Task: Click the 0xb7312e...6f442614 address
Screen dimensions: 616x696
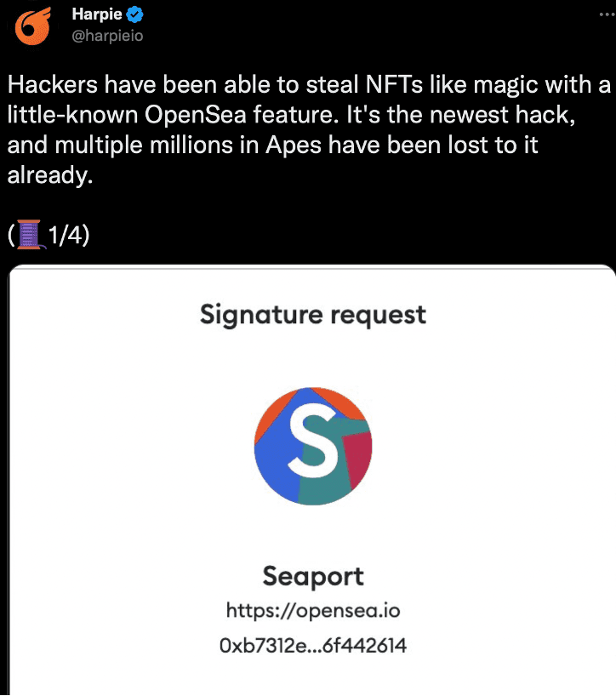Action: coord(312,645)
